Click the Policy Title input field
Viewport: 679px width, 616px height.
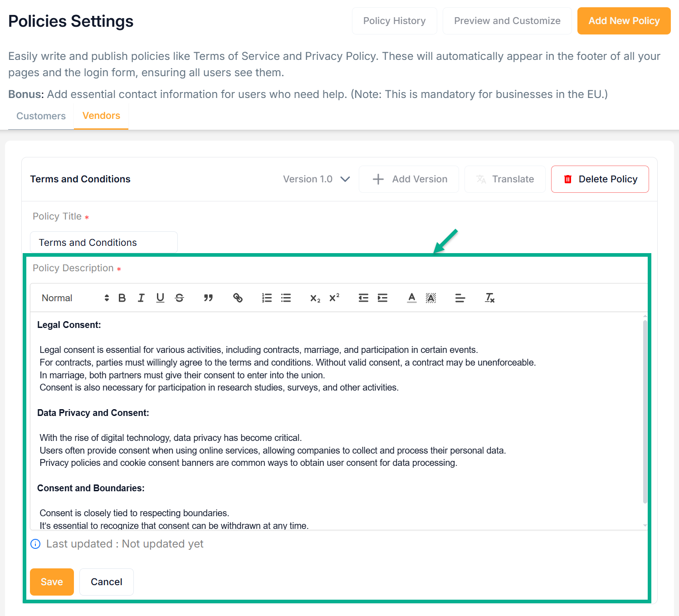pos(104,243)
